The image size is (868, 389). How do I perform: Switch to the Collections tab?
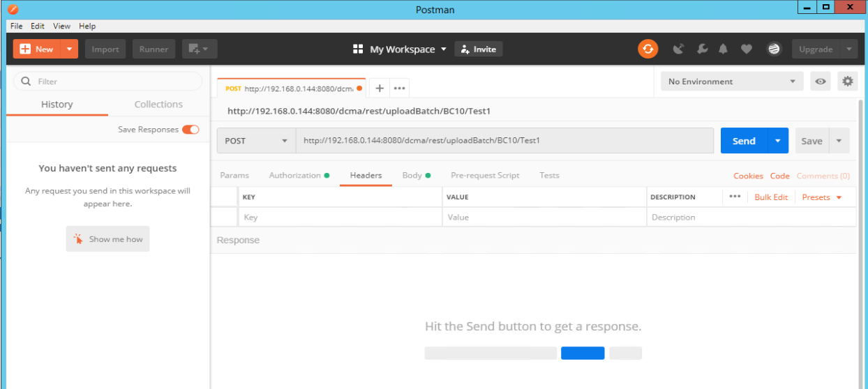pyautogui.click(x=158, y=104)
